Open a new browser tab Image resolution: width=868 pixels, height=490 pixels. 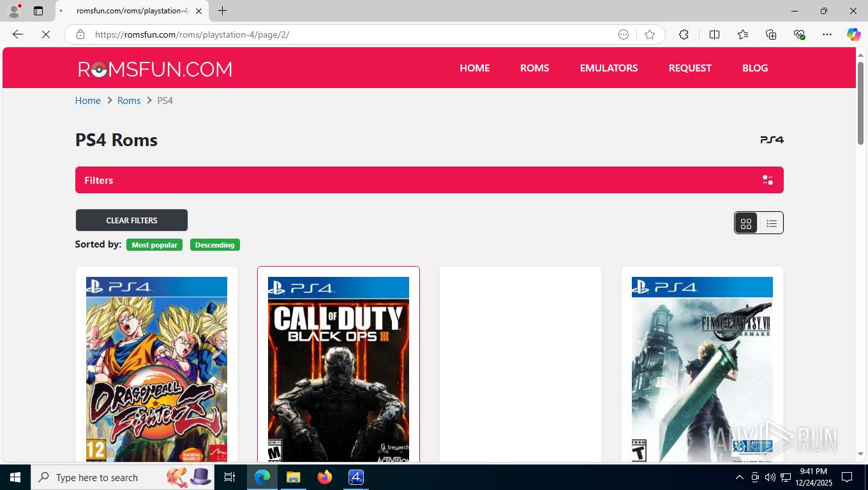click(x=222, y=11)
